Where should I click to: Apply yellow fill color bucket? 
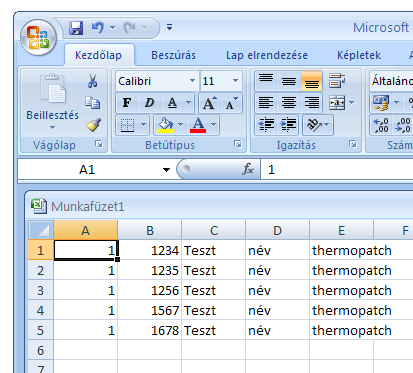click(x=165, y=125)
